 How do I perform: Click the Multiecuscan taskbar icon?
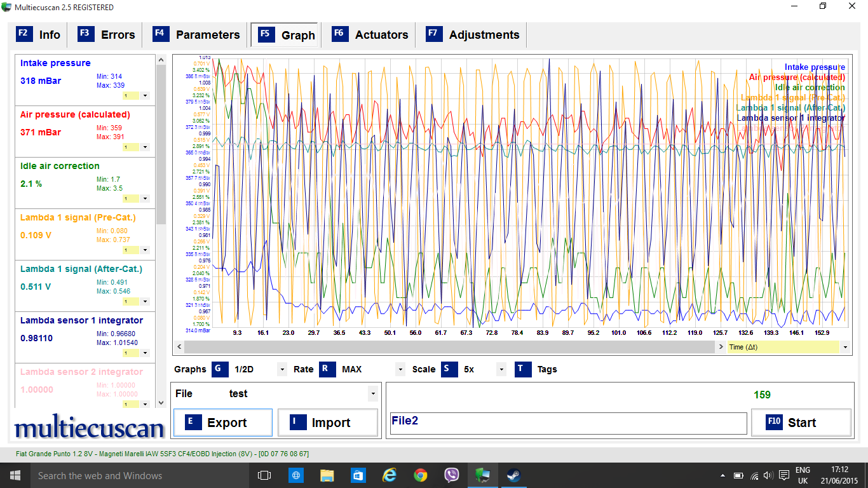coord(482,475)
